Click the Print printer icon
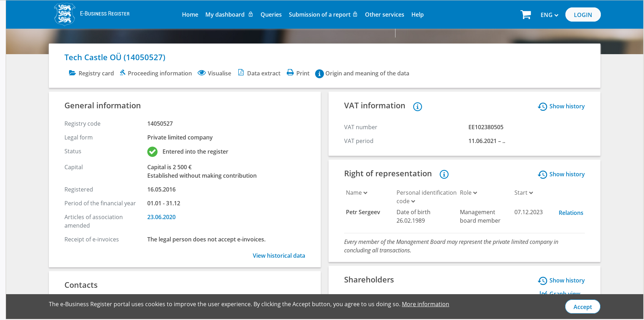 coord(290,73)
